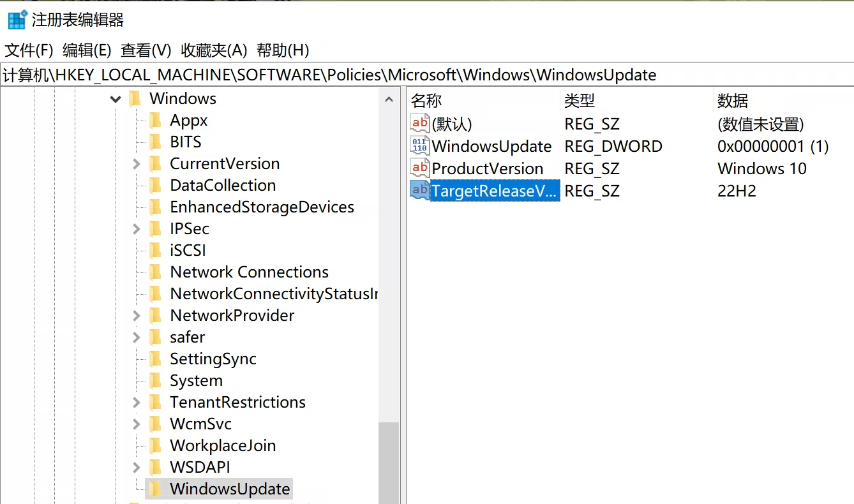Click the Appx folder icon

(155, 120)
